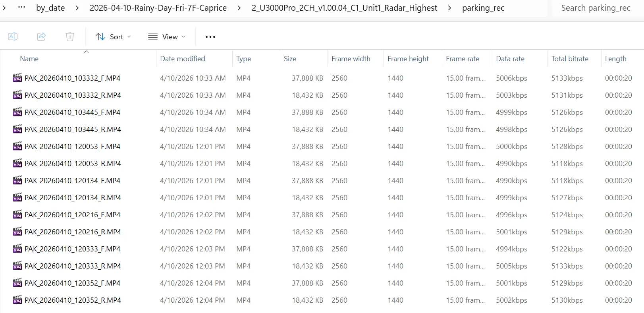The image size is (644, 313).
Task: Sort by Total bitrate column header
Action: [x=570, y=59]
